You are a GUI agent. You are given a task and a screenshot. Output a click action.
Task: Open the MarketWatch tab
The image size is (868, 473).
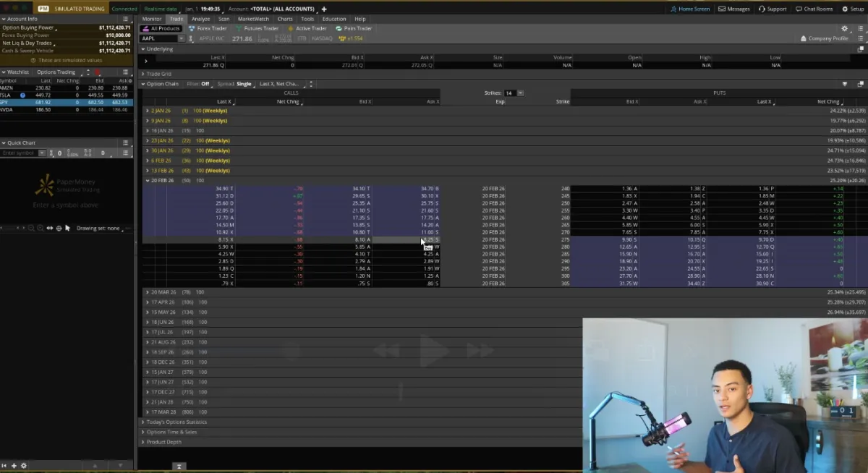(253, 19)
